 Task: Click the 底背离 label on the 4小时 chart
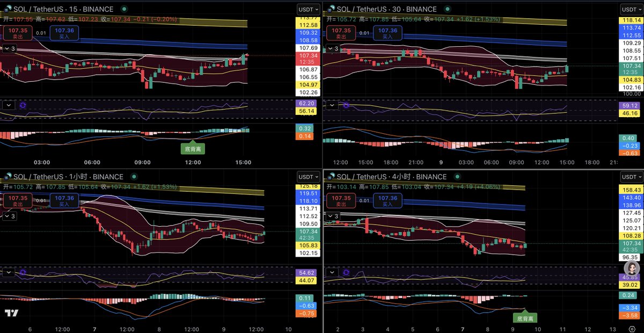coord(526,318)
